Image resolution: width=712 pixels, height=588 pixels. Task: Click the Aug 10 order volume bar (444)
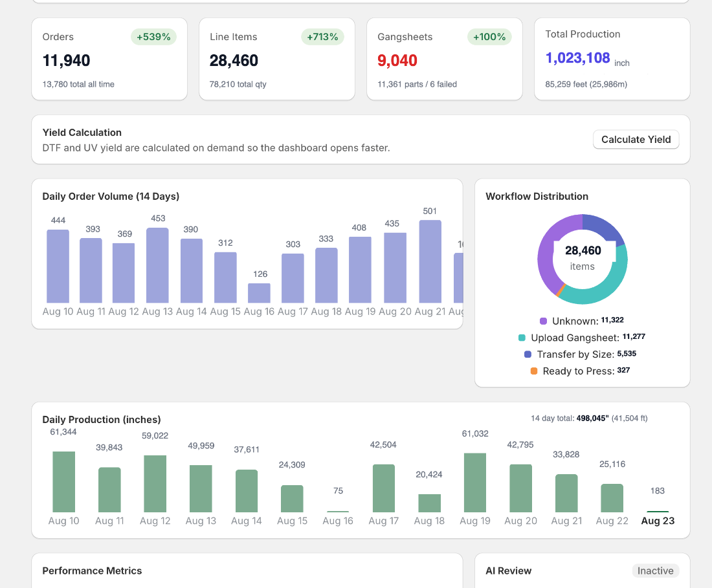[58, 267]
